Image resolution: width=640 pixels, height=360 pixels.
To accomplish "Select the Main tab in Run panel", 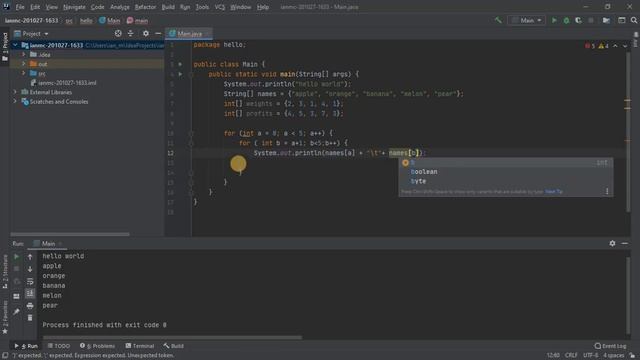I will coord(48,244).
